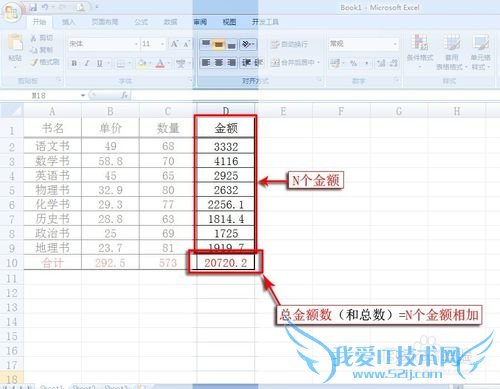Click the Fill Color paint bucket icon
This screenshot has width=500, height=389.
pyautogui.click(x=141, y=63)
